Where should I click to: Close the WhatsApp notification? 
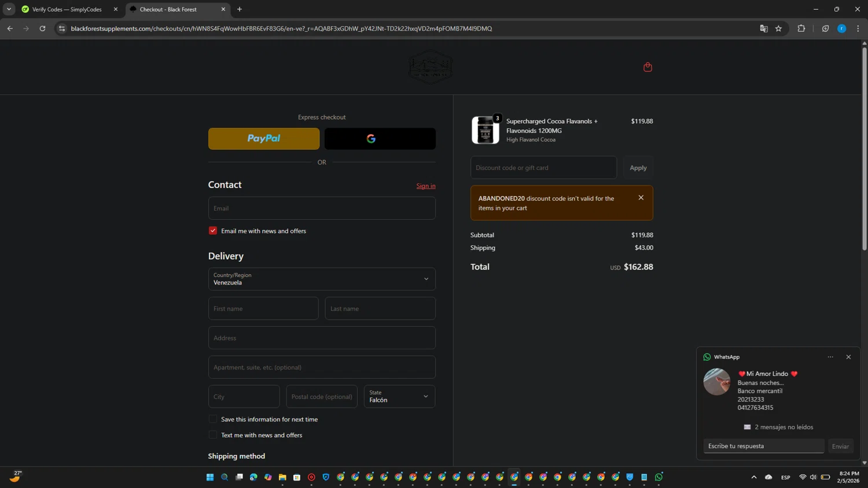pos(848,357)
